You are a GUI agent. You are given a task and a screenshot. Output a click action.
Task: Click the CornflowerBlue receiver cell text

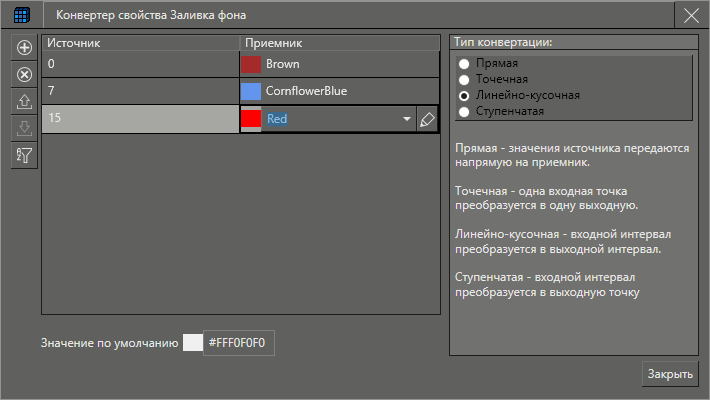[307, 91]
